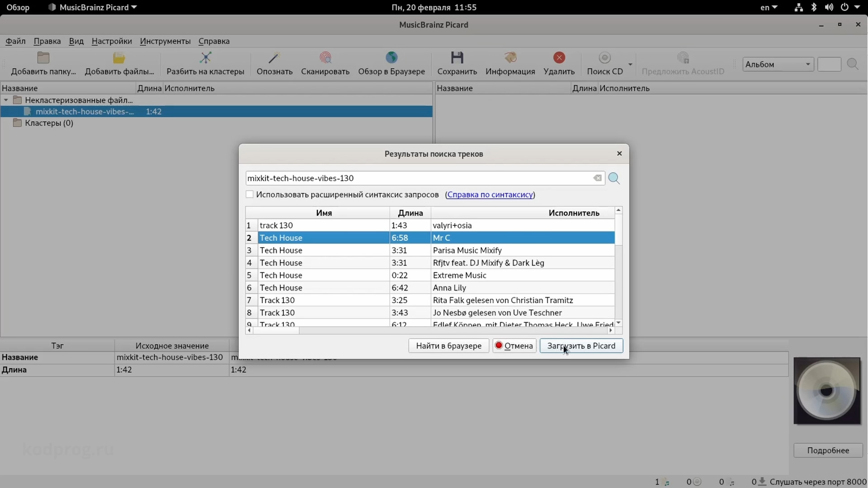Select the Кластеры (0) tree item
868x488 pixels.
pos(49,123)
